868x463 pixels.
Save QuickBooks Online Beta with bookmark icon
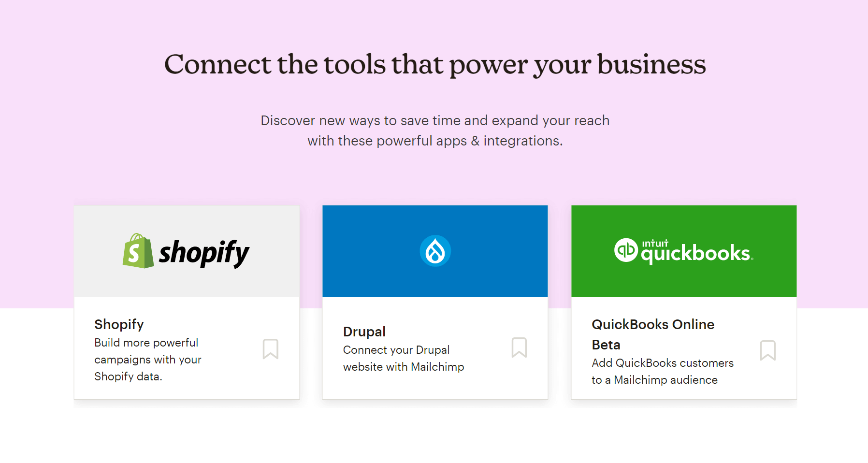coord(768,350)
